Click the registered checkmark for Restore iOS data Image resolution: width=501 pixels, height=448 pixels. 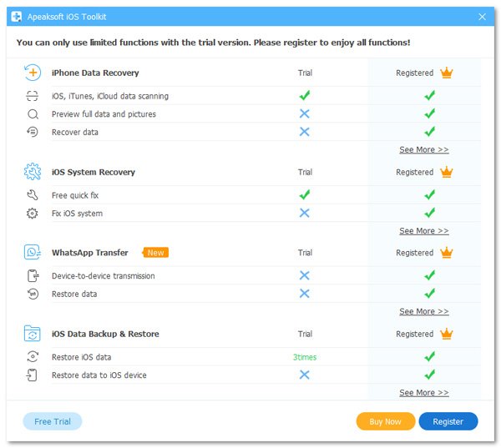429,356
